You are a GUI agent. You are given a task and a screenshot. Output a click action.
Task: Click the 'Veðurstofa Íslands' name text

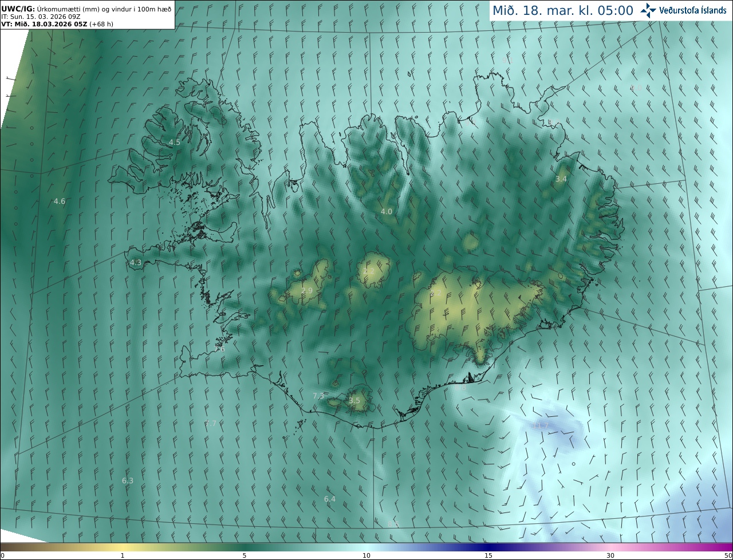tap(693, 10)
